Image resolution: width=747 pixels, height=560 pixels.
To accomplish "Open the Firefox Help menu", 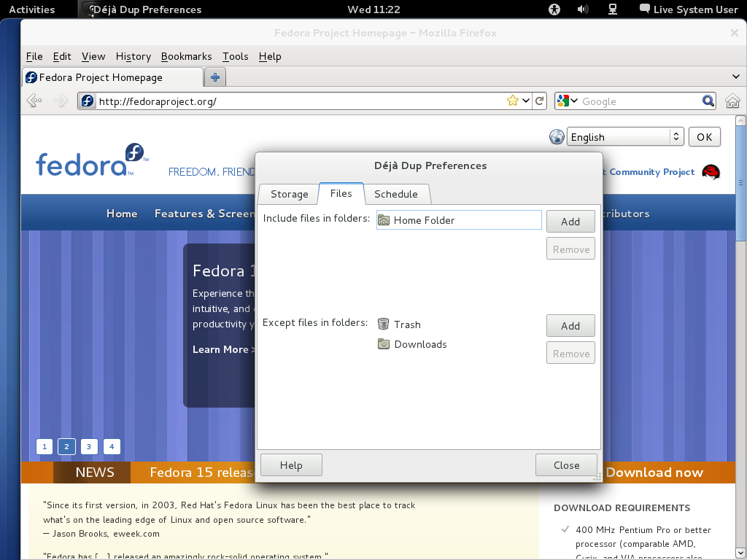I will coord(270,56).
